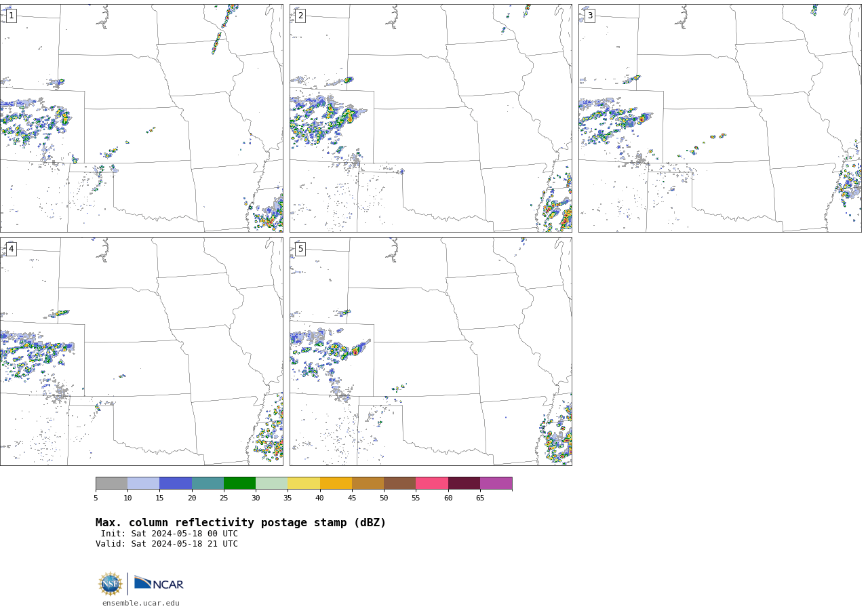This screenshot has height=611, width=868.
Task: Click the light blue 10-15 dBZ swatch
Action: 144,483
